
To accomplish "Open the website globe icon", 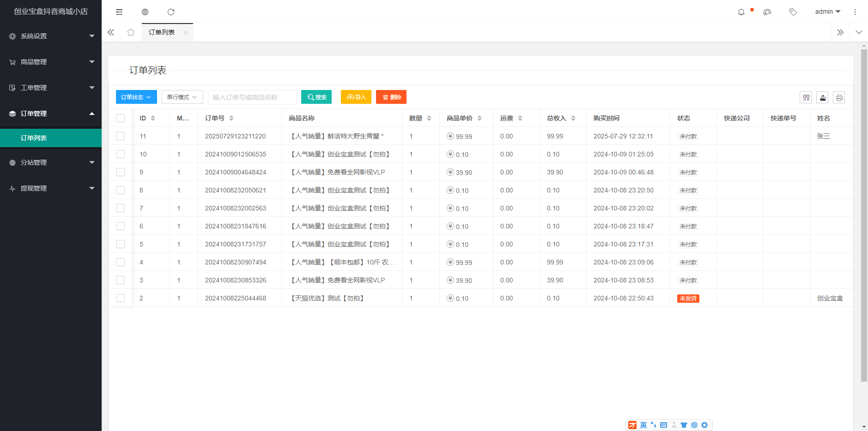I will tap(145, 12).
